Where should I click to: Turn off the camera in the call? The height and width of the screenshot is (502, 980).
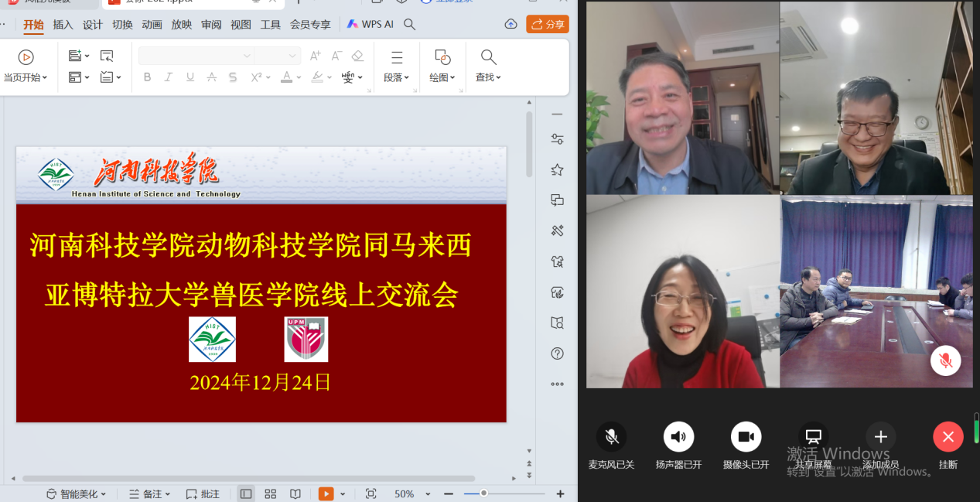[x=746, y=437]
